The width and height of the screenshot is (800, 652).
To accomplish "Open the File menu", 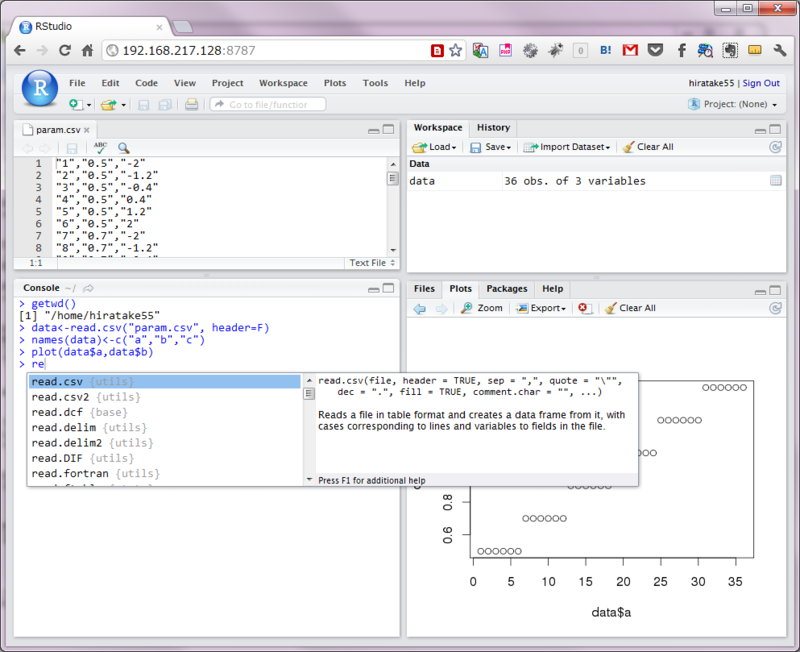I will click(77, 83).
